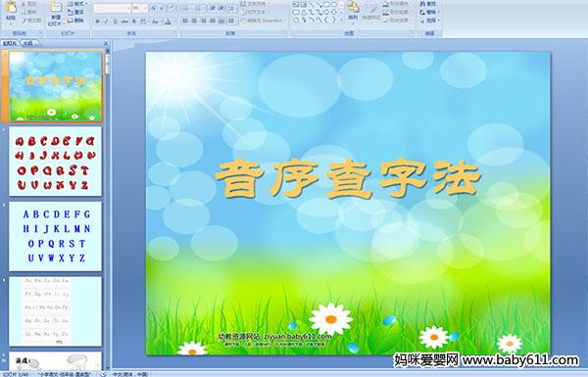Click the Underline formatting button
Viewport: 588px width, 377px height.
click(x=115, y=22)
